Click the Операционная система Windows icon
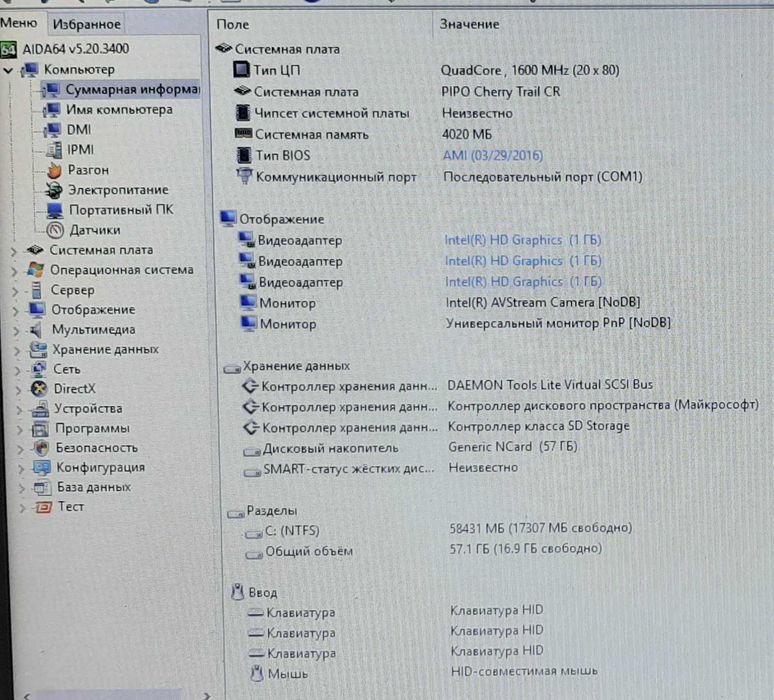Screen dimensions: 774x700 [36, 270]
